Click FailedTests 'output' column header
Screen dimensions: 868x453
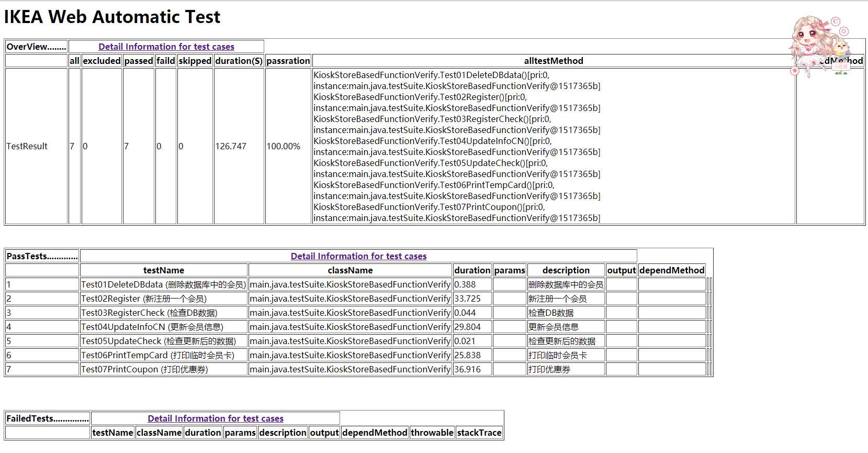coord(324,433)
